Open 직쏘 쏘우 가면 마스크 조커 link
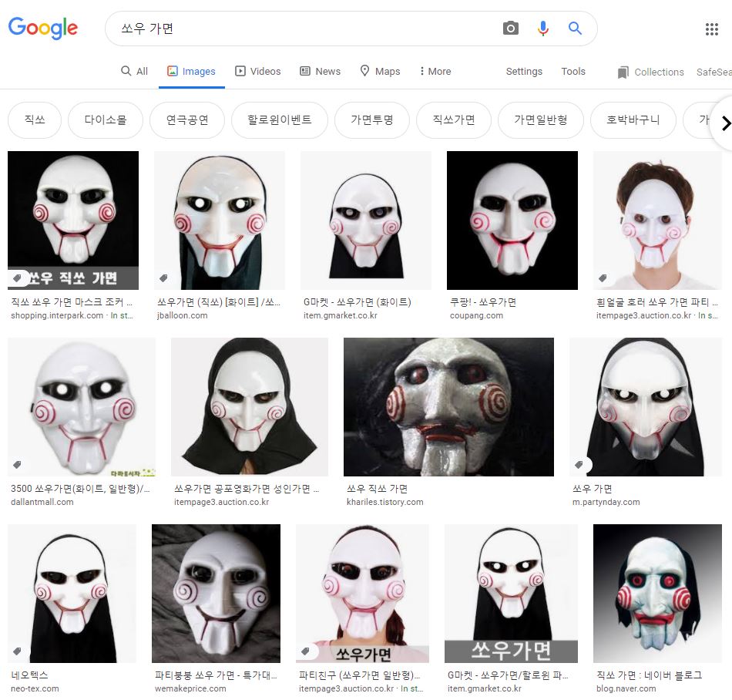Image resolution: width=732 pixels, height=700 pixels. point(72,302)
